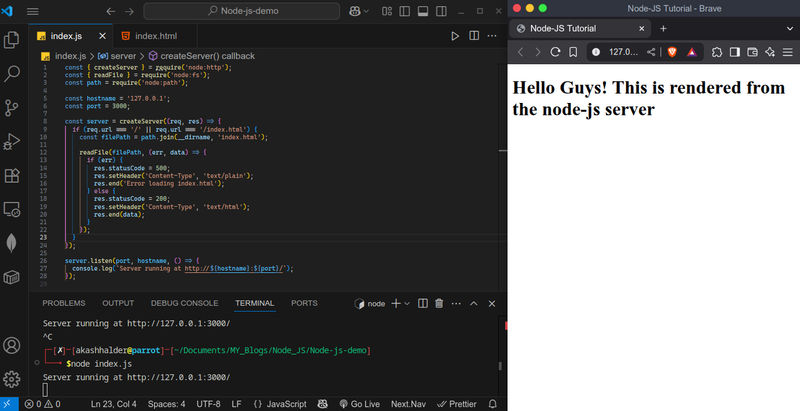Open the terminal panel More Actions menu
Viewport: 800px width, 411px height.
456,303
